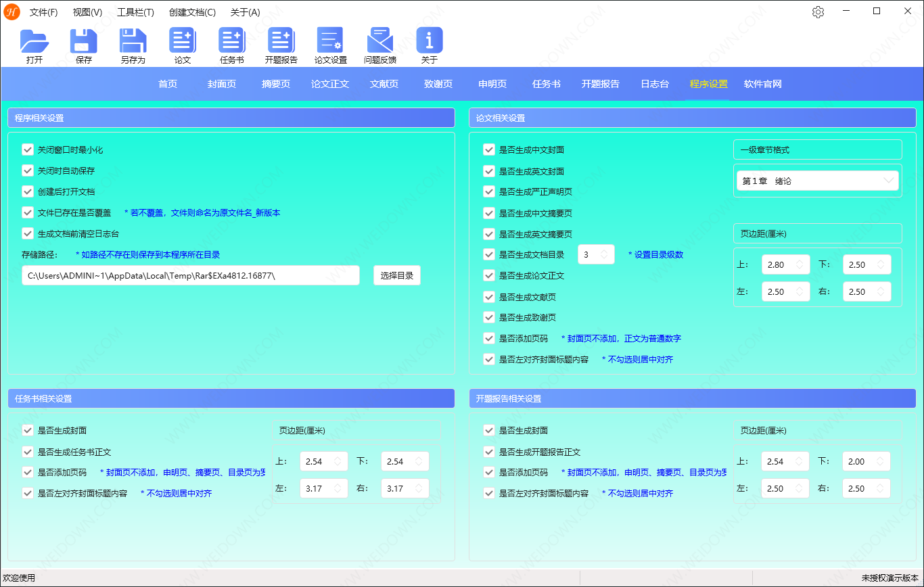Screen dimensions: 924x587
Task: Click the application logo icon
Action: point(11,12)
